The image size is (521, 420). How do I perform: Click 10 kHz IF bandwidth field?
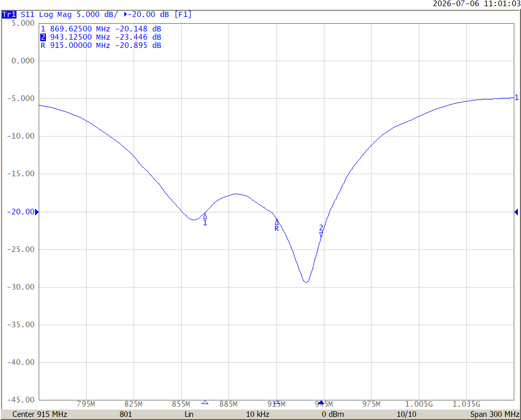coord(257,414)
